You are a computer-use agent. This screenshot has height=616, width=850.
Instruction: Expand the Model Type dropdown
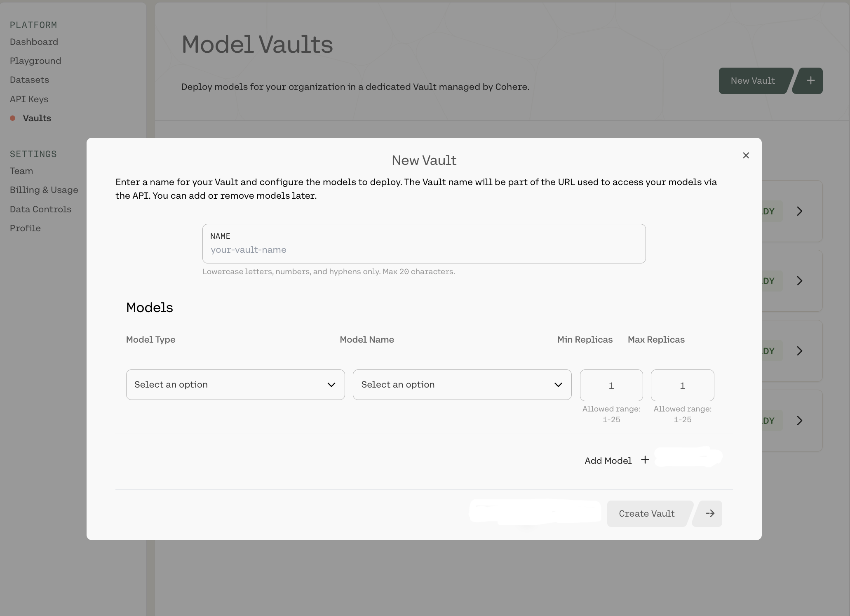(x=235, y=385)
